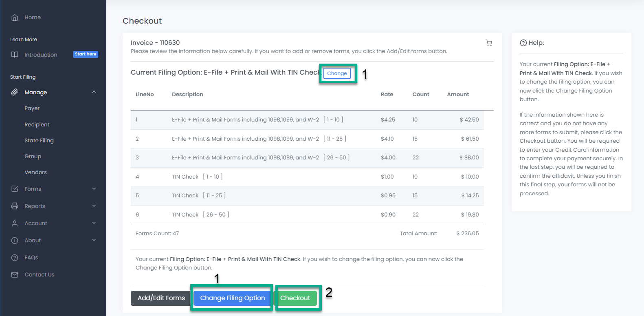This screenshot has width=644, height=316.
Task: Click the Add/Edit Forms button
Action: [x=161, y=298]
